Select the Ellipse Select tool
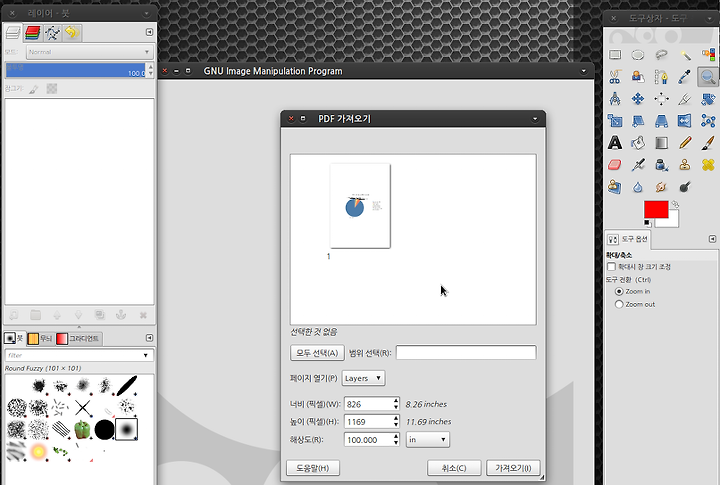720x485 pixels. point(638,55)
